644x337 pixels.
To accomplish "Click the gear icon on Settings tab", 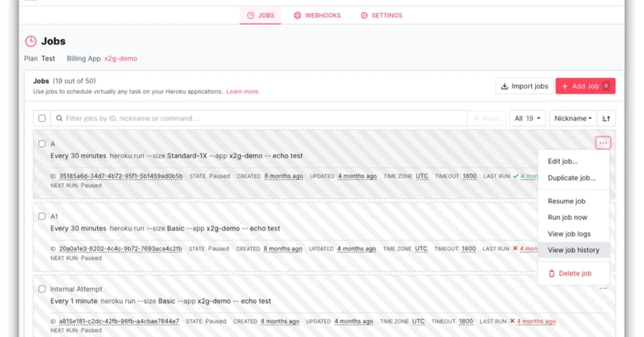I will coord(364,16).
